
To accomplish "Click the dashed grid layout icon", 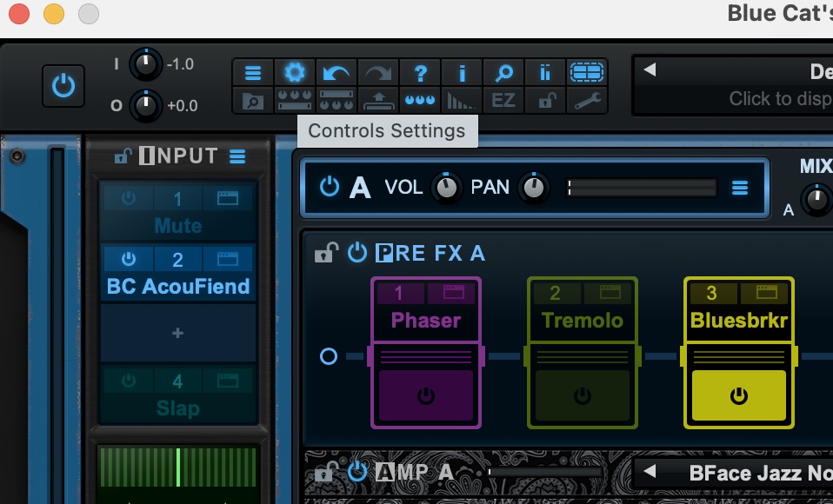I will tap(587, 72).
